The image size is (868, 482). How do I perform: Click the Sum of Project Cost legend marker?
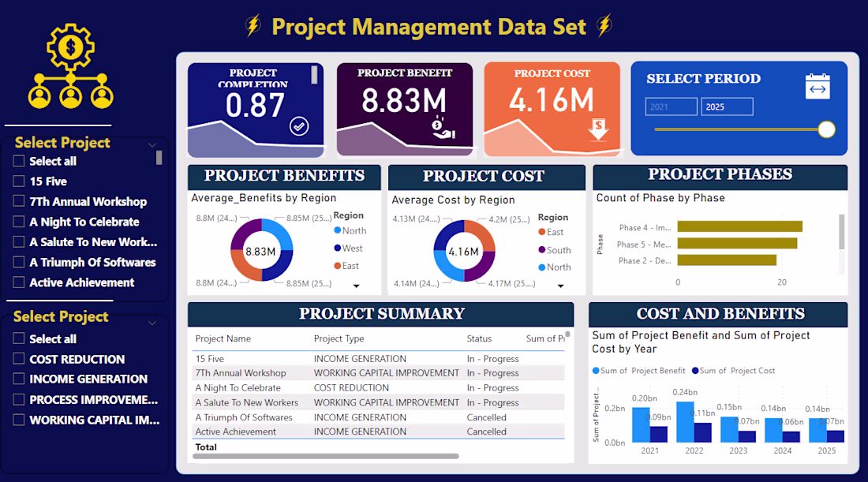694,371
